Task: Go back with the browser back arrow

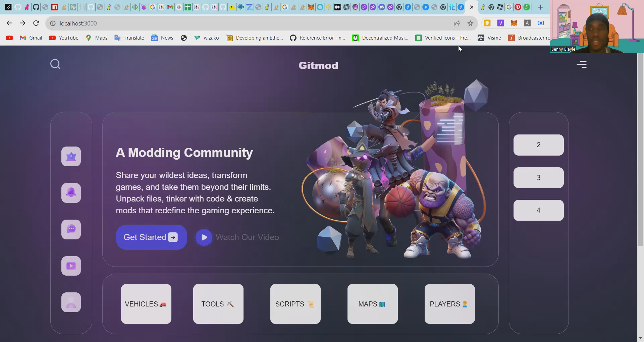Action: pos(9,23)
